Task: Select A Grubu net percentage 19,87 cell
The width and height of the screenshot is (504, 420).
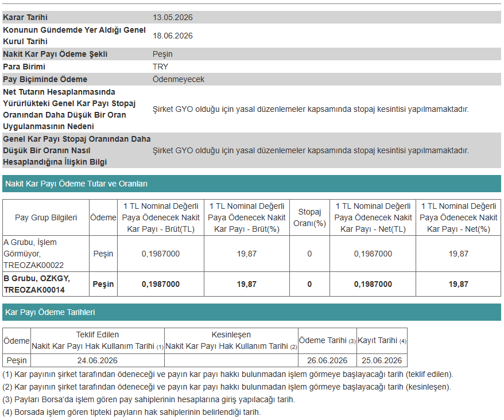Action: click(458, 254)
